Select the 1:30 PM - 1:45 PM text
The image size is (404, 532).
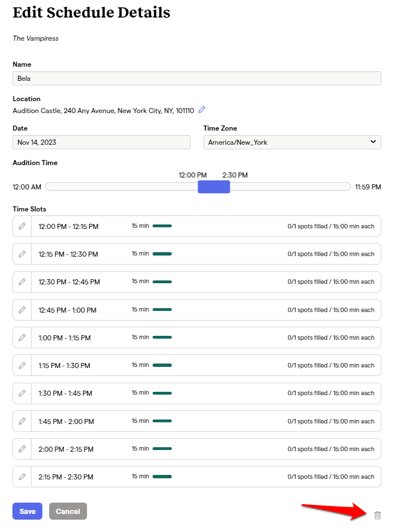(x=65, y=393)
